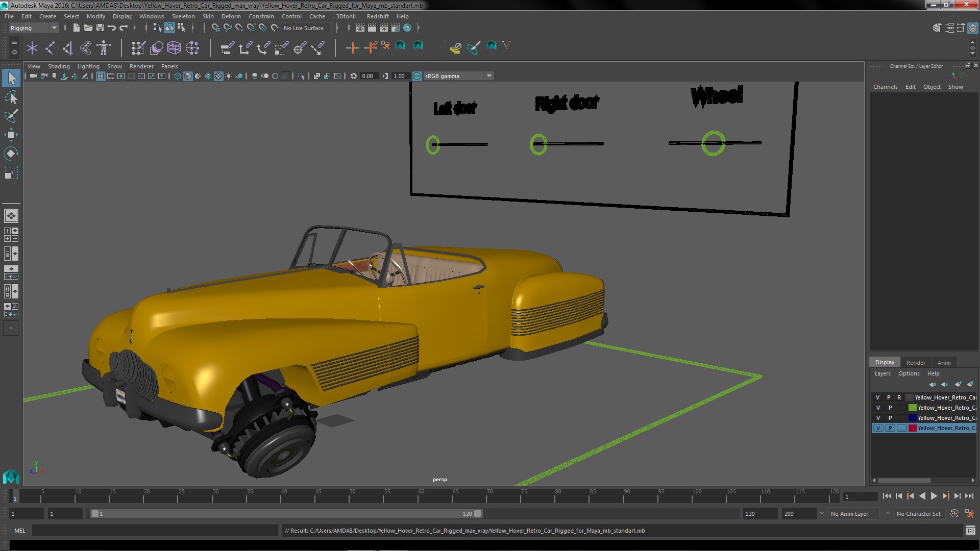Go to the end of playback range

[x=969, y=496]
